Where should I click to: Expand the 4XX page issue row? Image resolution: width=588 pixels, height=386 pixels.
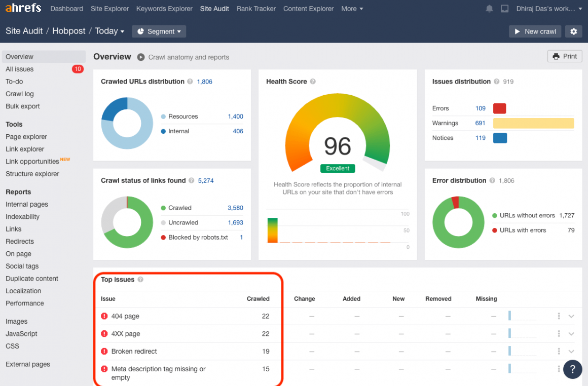tap(571, 334)
